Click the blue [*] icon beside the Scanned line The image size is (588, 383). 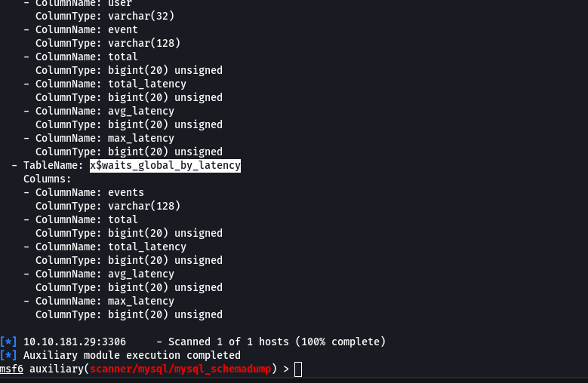(x=8, y=342)
